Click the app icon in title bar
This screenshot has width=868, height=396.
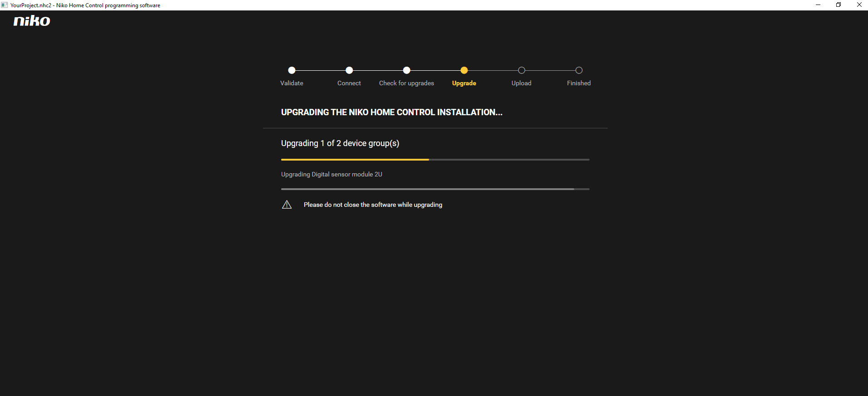pos(5,5)
